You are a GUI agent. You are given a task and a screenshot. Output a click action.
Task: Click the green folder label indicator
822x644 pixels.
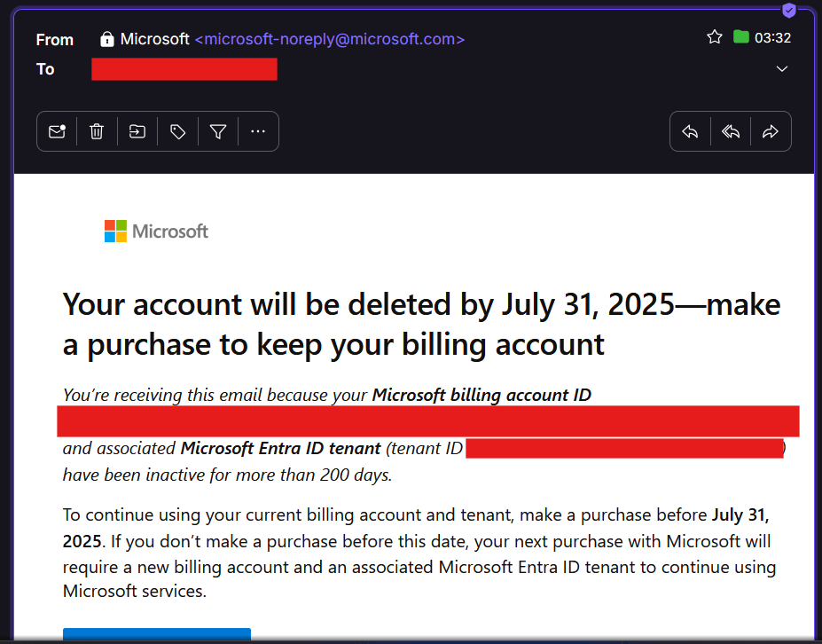coord(740,36)
